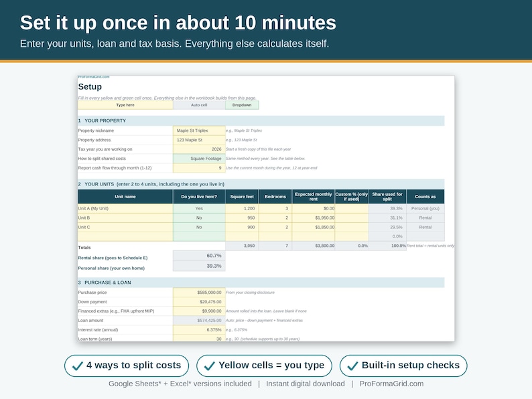Click the 'Instant digital download' footer text
532x399 pixels.
pos(306,384)
